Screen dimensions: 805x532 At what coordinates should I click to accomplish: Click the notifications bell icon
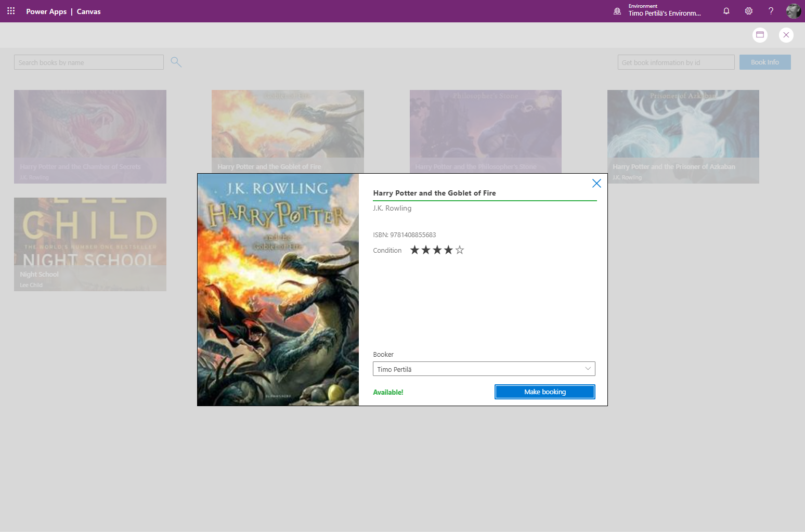[x=726, y=11]
